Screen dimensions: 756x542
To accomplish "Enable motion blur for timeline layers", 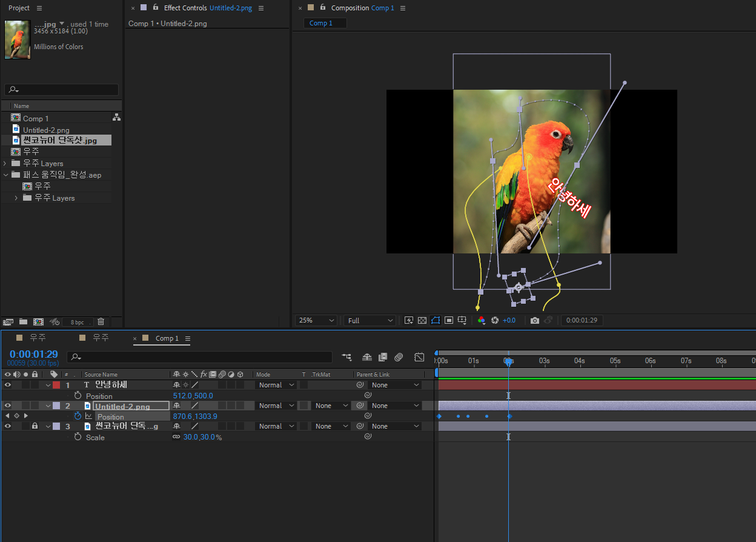I will pos(399,357).
